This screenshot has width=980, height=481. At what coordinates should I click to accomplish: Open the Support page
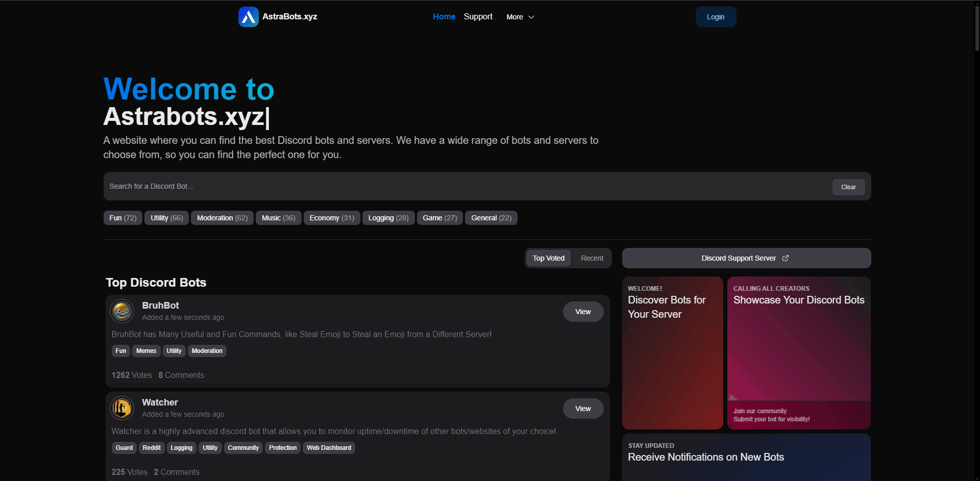pos(478,16)
